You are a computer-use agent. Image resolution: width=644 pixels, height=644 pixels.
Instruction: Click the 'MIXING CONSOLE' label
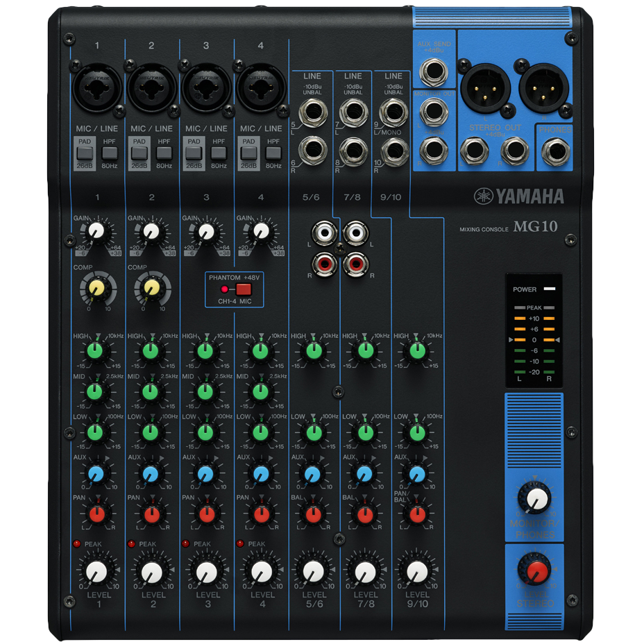[484, 229]
